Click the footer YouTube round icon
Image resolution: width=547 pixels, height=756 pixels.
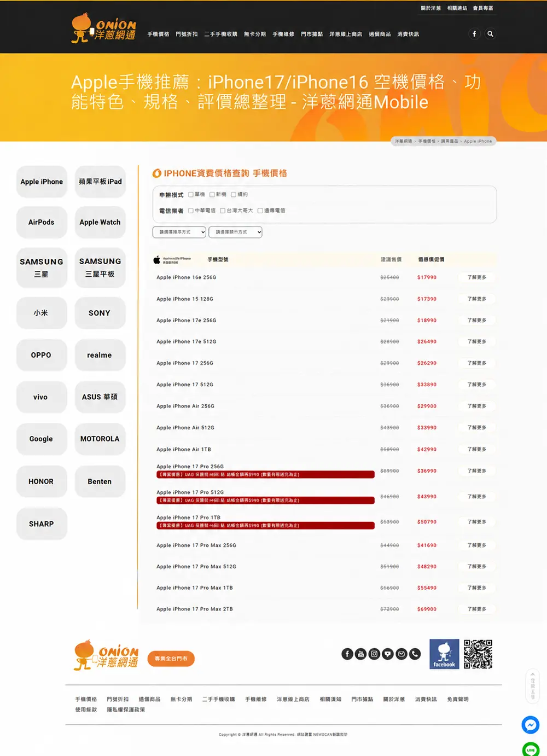tap(360, 654)
